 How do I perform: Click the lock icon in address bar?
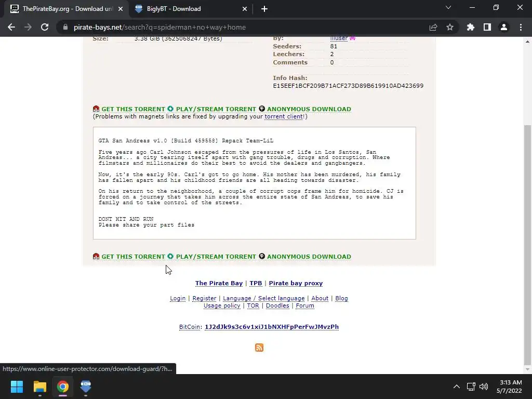[x=65, y=27]
